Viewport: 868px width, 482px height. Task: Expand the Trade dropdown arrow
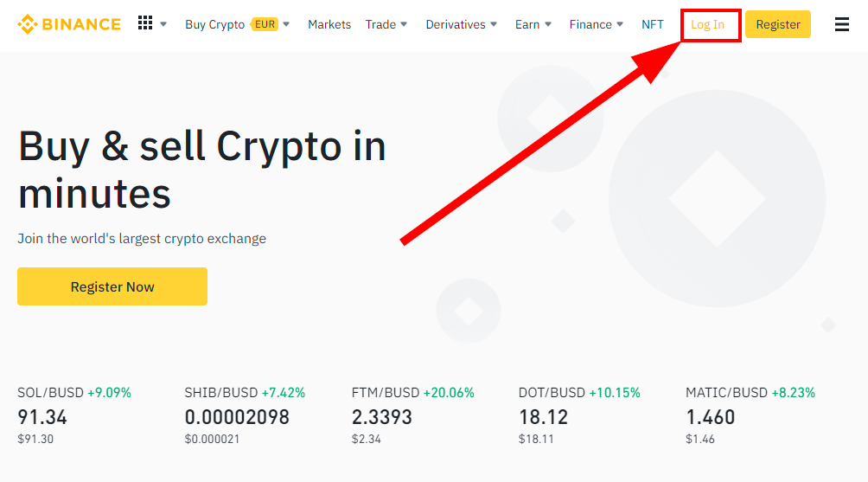[404, 24]
